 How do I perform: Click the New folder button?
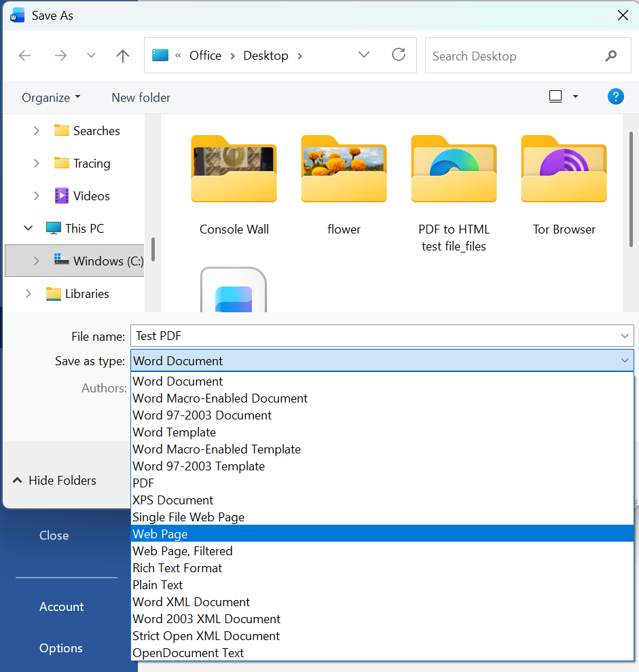[x=141, y=97]
